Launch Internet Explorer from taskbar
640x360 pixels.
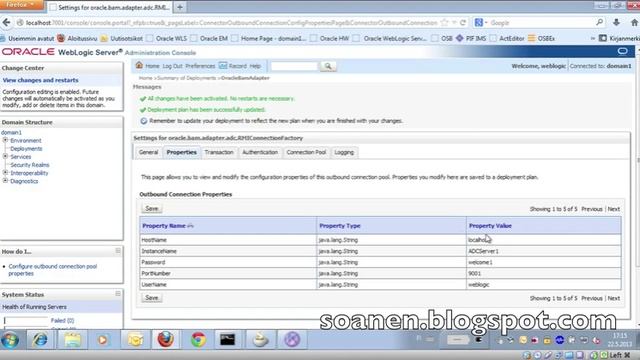40,340
